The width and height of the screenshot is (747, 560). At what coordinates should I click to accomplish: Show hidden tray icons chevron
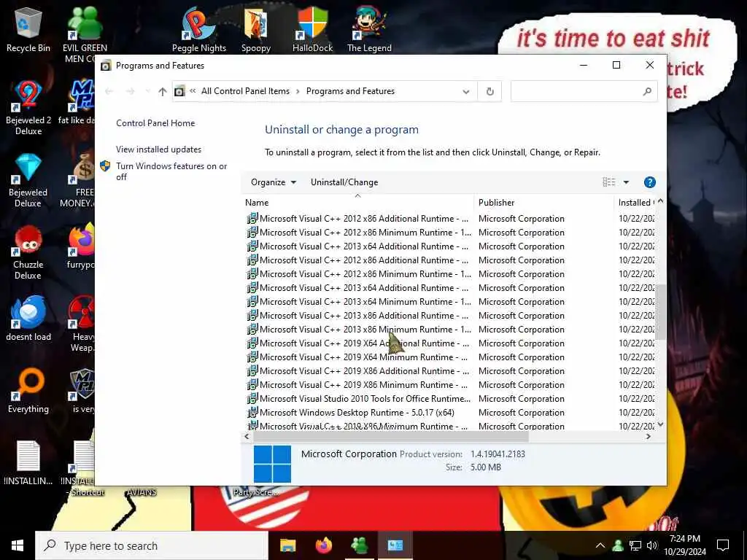coord(601,545)
